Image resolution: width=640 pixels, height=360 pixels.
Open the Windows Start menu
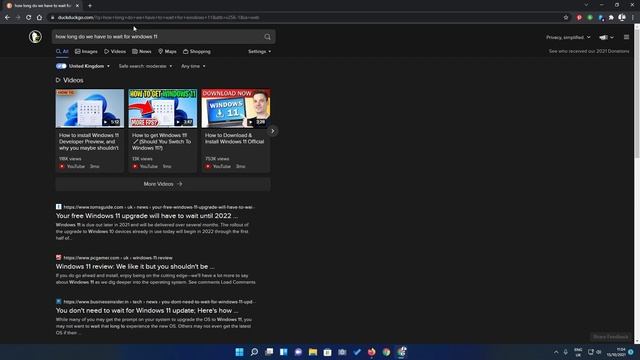(x=240, y=352)
